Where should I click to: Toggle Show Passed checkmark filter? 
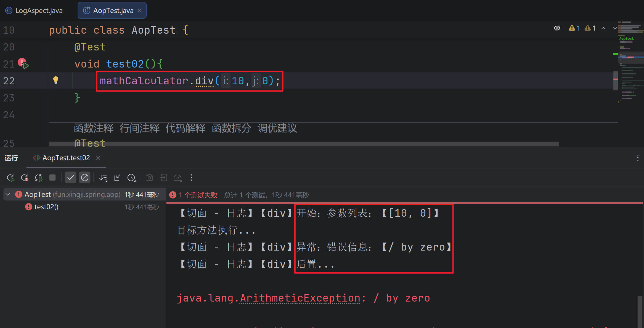(70, 178)
